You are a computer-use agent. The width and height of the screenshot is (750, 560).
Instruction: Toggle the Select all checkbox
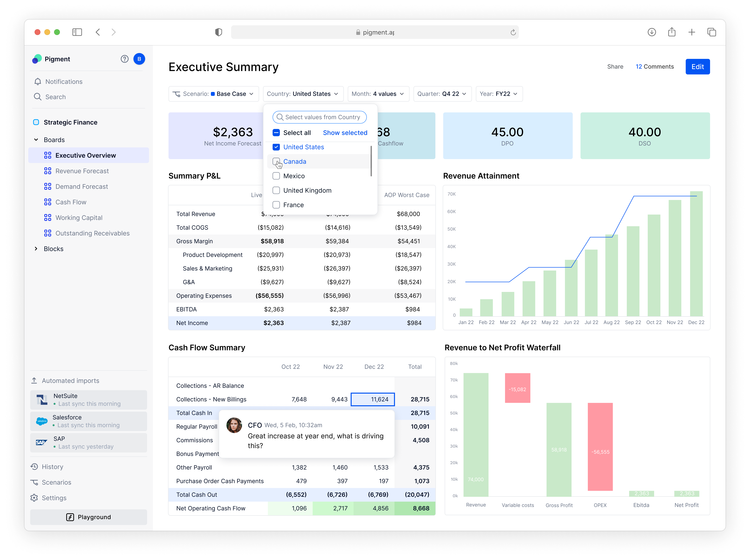pos(276,133)
